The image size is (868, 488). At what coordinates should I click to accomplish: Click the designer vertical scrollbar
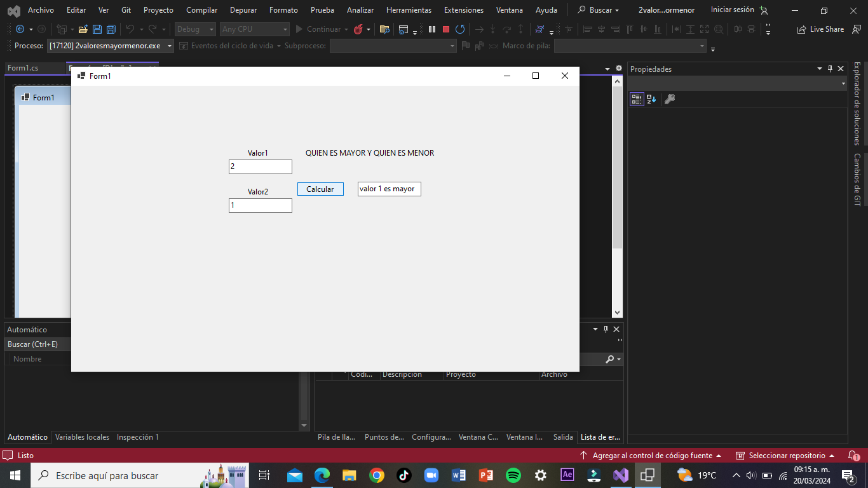click(617, 168)
